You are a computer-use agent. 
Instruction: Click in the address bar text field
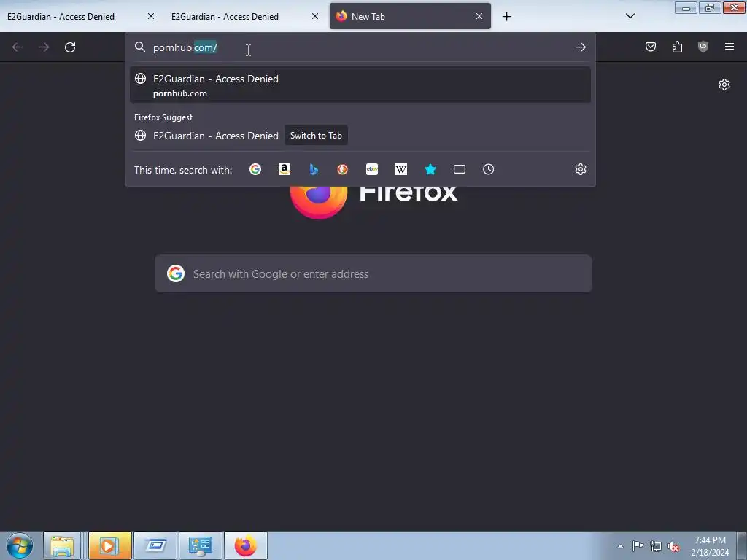362,47
